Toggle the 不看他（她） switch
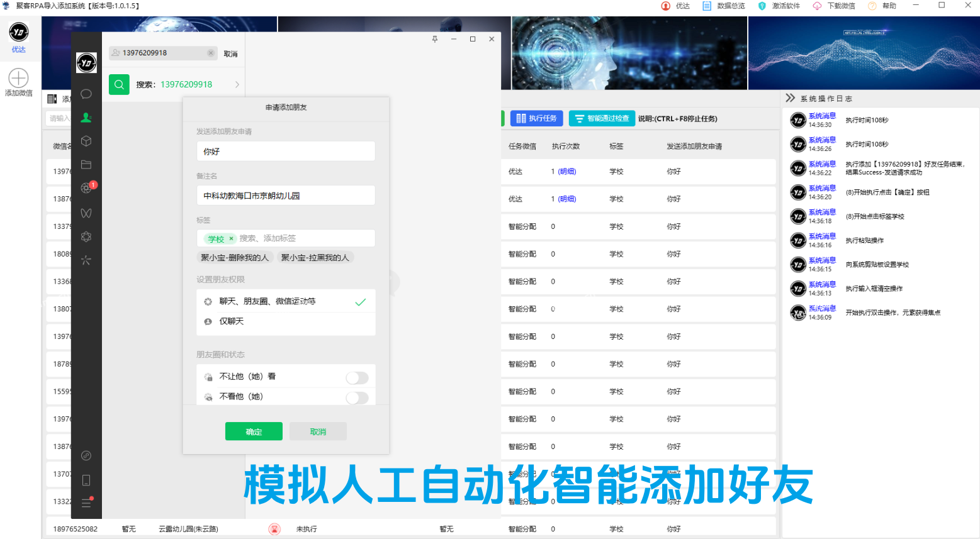 tap(357, 397)
